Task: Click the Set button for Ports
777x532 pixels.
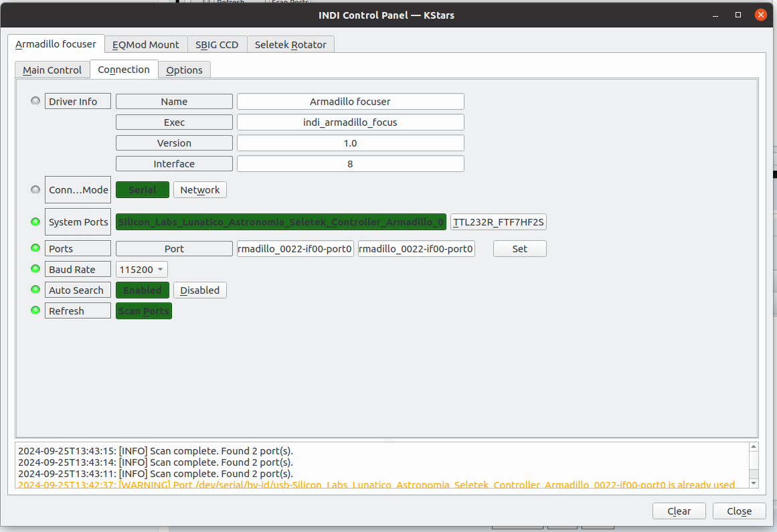Action: click(x=520, y=249)
